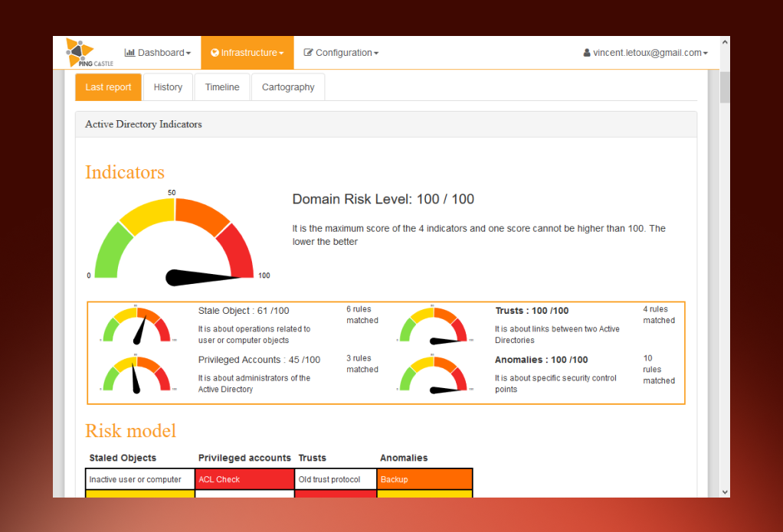Click the Dashboard bar chart icon

(129, 52)
